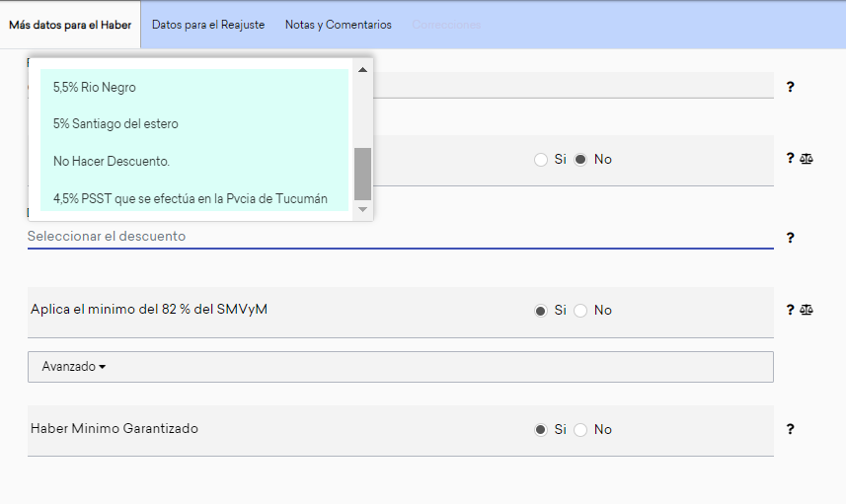Open legal scales icon beside first Si/No row
This screenshot has height=504, width=846.
coord(807,159)
